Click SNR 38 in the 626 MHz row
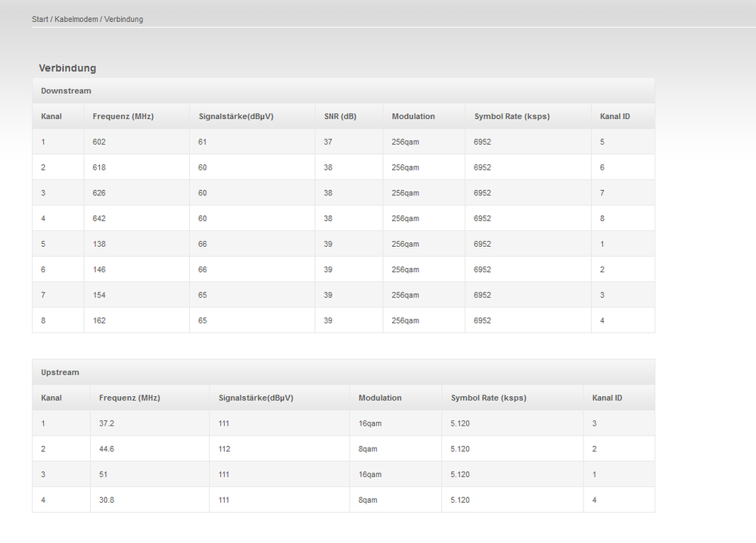 coord(328,193)
